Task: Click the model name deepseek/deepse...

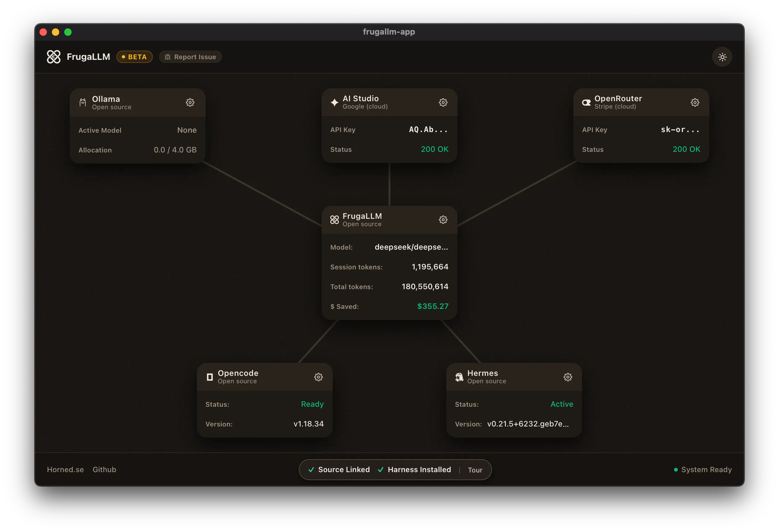Action: point(411,247)
